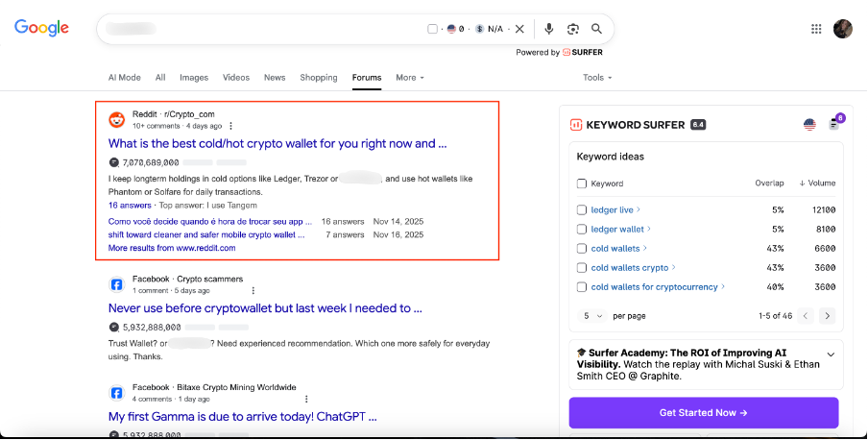This screenshot has width=868, height=440.
Task: Open 'Never use before cryptowallet' result
Action: point(265,308)
